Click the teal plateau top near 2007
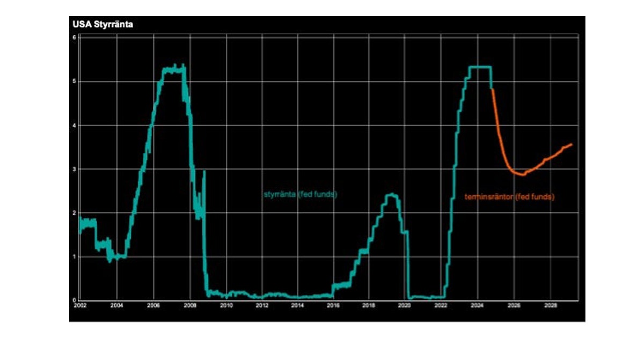The width and height of the screenshot is (644, 338). tap(173, 70)
